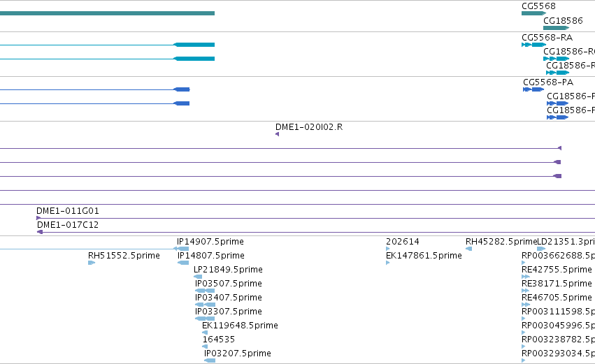
Task: Click the CG5568-PA protein glyph
Action: click(x=533, y=89)
